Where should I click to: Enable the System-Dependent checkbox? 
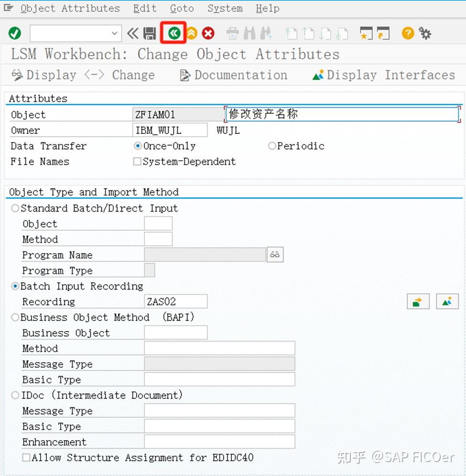click(x=137, y=162)
